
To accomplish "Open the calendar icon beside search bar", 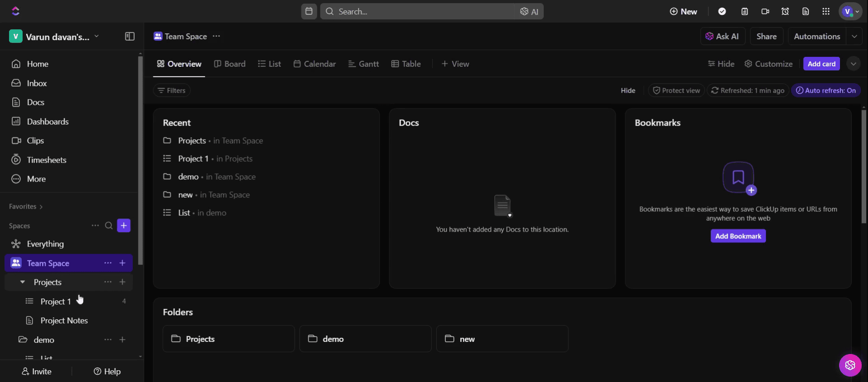I will (x=309, y=11).
